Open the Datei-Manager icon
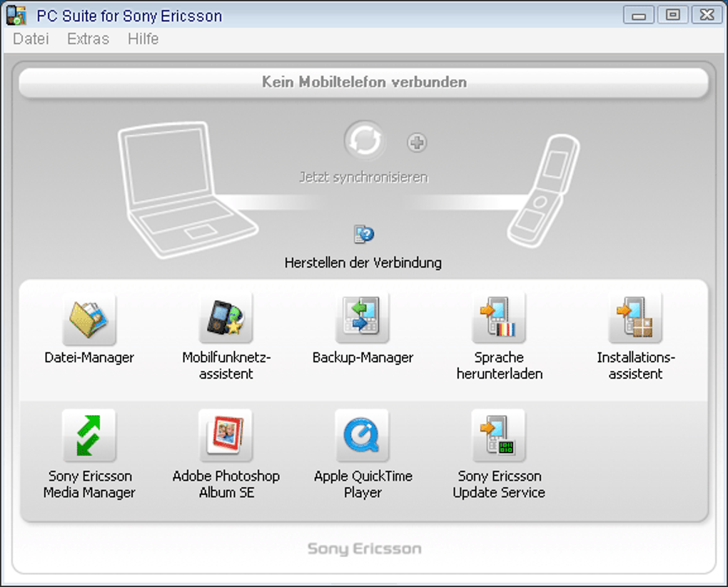This screenshot has width=728, height=587. [x=89, y=319]
